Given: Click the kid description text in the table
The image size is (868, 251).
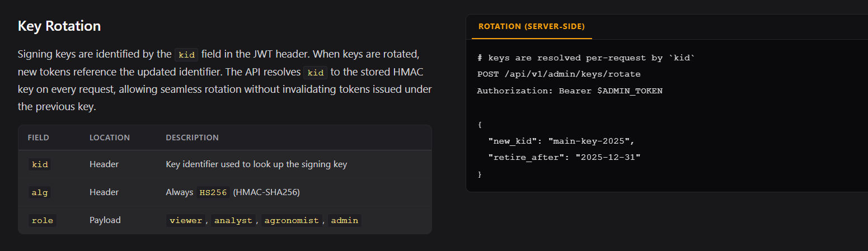Looking at the screenshot, I should click(x=256, y=164).
